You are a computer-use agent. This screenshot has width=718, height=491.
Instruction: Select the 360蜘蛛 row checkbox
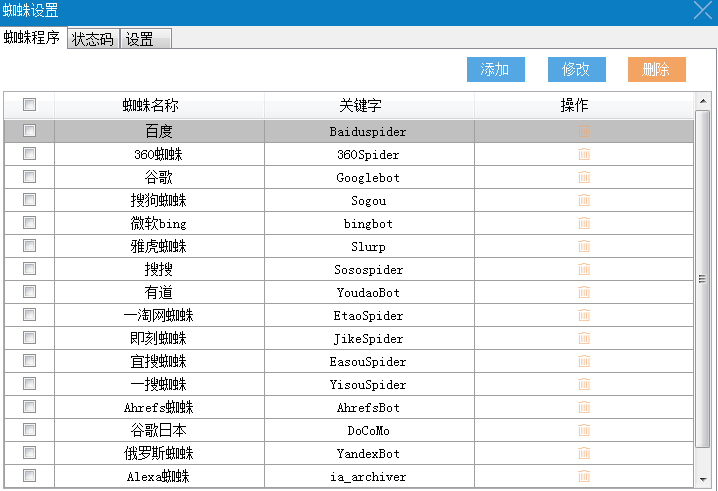tap(29, 153)
